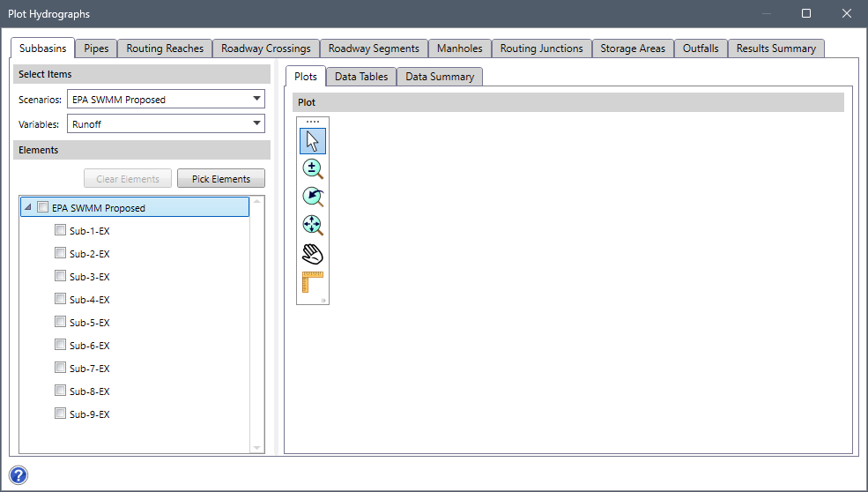Click the Pick Elements button

pyautogui.click(x=221, y=178)
